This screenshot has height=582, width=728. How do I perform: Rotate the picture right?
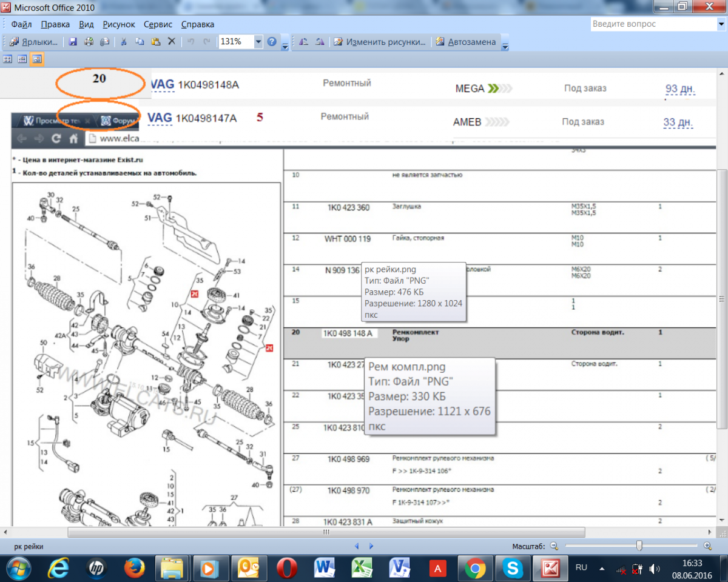click(x=320, y=42)
